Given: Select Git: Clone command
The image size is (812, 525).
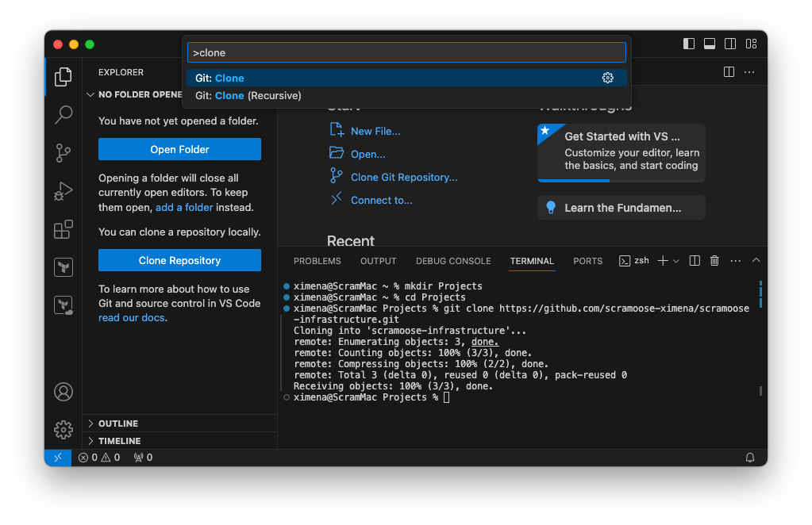Looking at the screenshot, I should coord(406,78).
